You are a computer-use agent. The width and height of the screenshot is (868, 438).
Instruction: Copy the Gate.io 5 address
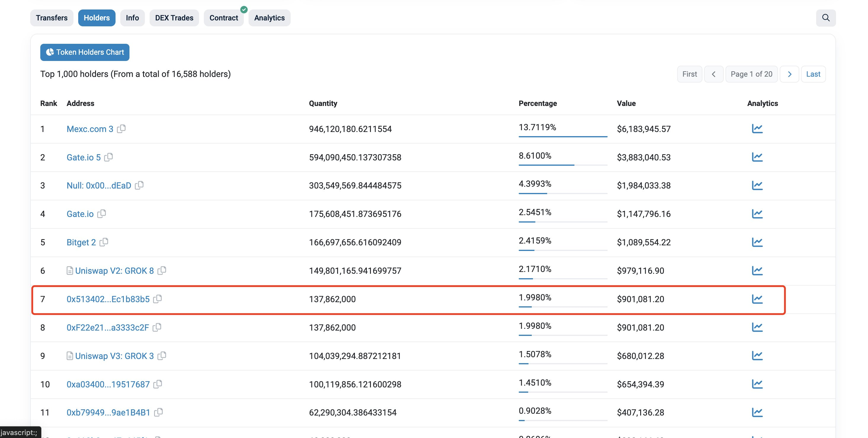point(108,157)
